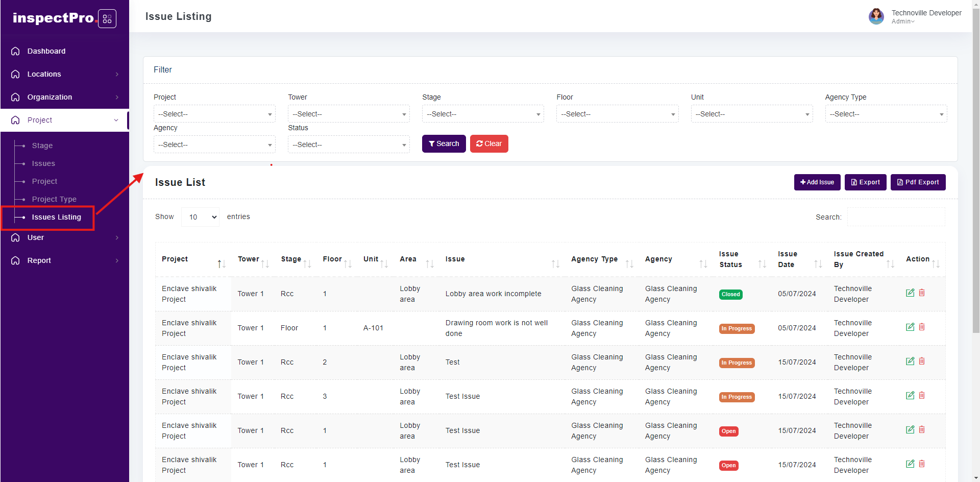Click the Add Issue button
Screen dimensions: 980x482
(x=817, y=182)
